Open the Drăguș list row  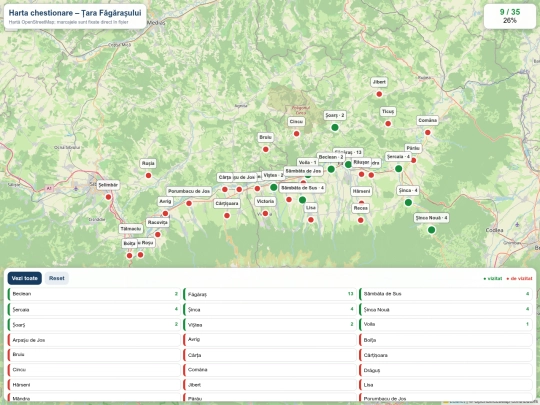[x=446, y=370]
